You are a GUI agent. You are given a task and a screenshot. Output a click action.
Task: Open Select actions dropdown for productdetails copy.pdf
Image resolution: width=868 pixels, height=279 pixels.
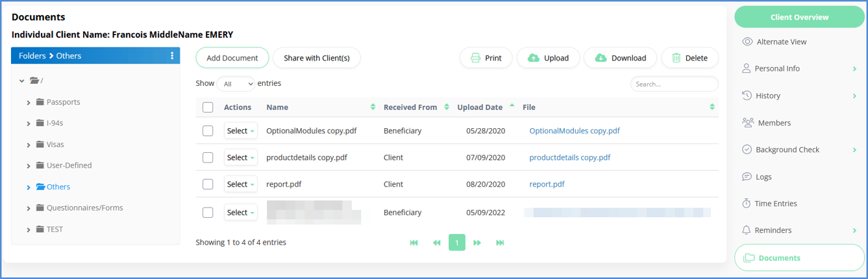pyautogui.click(x=240, y=157)
